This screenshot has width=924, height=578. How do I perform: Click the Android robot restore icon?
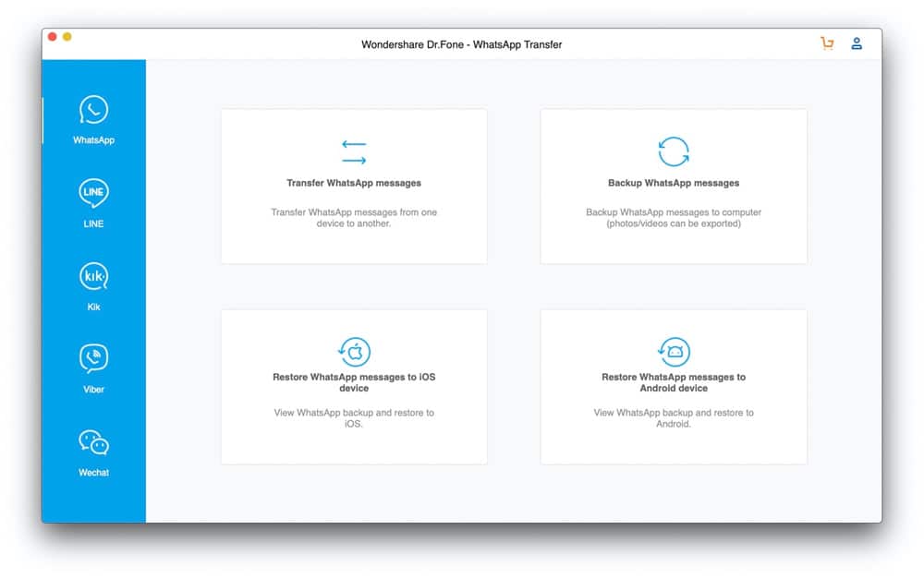coord(674,352)
